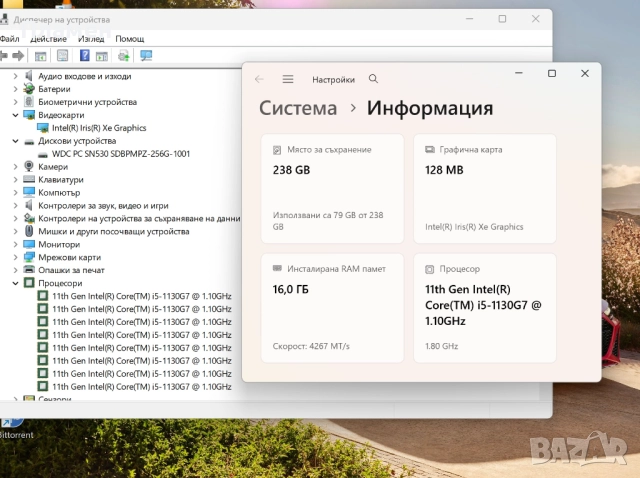Image resolution: width=640 pixels, height=478 pixels.
Task: Click the Контролери за звук speaker icon
Action: click(29, 205)
